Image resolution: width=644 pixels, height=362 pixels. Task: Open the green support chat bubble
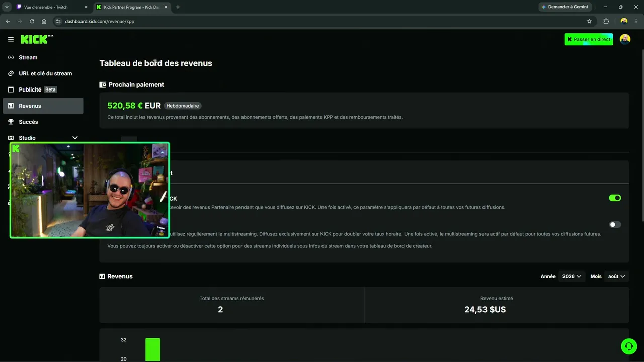629,346
